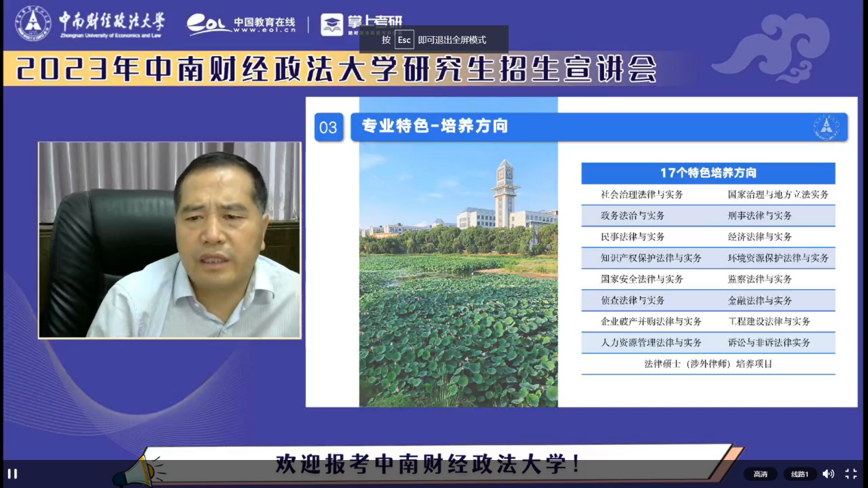Click the 欢迎报考中南财经政法大学 banner
This screenshot has height=488, width=868.
430,463
